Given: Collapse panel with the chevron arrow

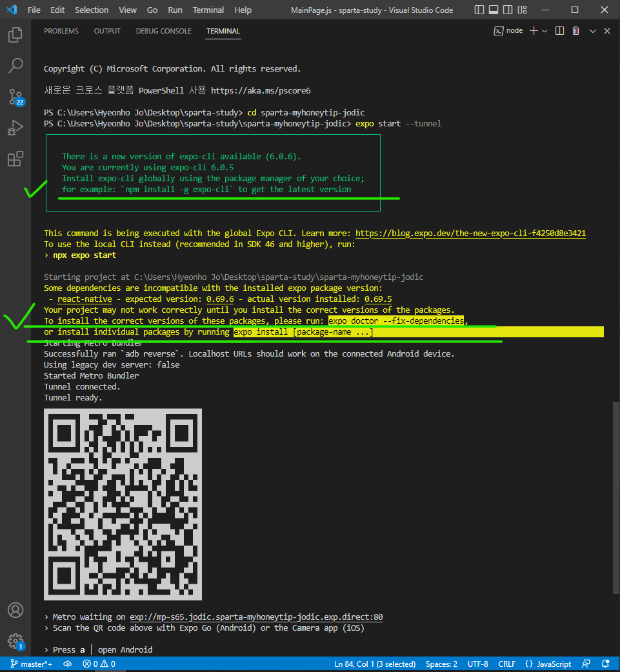Looking at the screenshot, I should [x=592, y=31].
